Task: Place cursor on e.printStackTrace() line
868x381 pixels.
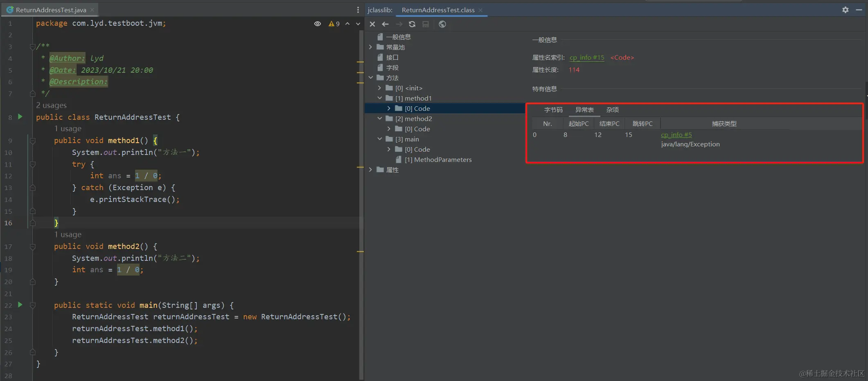Action: point(135,199)
